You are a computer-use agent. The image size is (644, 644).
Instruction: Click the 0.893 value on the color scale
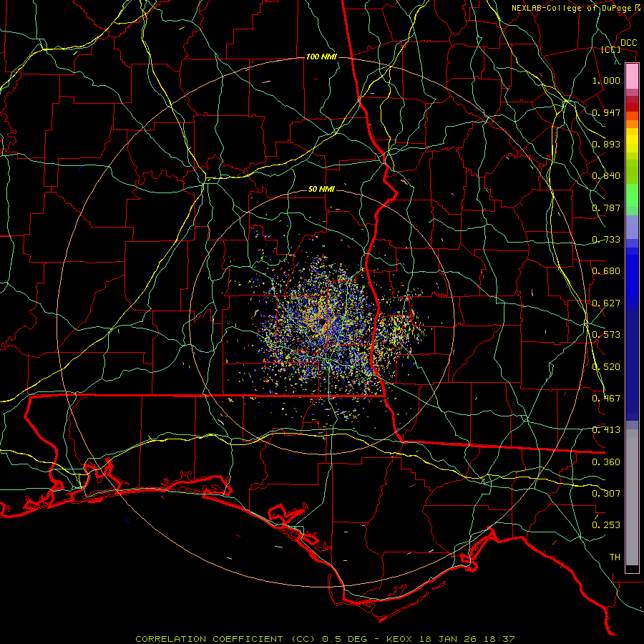[606, 144]
